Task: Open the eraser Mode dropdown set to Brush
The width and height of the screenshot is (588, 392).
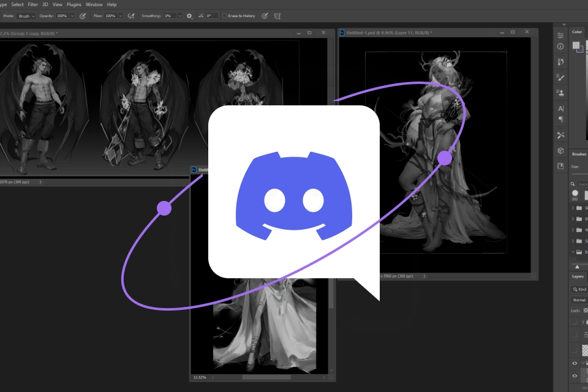Action: (26, 16)
